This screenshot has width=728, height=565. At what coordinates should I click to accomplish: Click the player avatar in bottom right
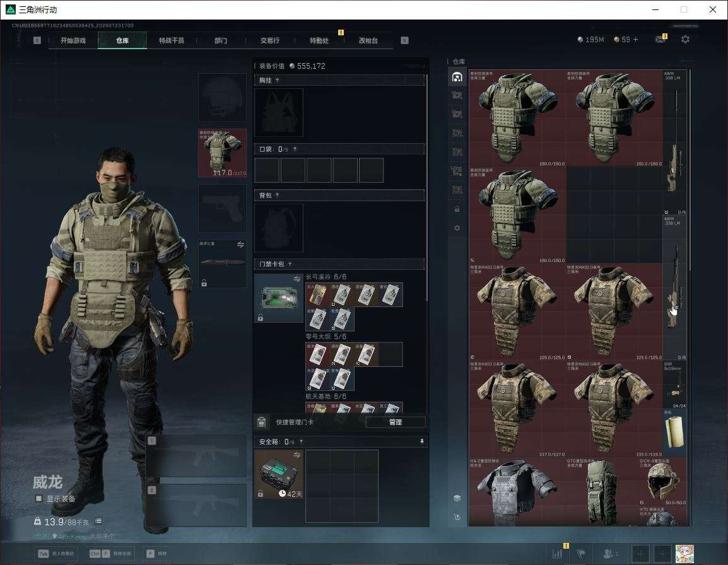(684, 554)
